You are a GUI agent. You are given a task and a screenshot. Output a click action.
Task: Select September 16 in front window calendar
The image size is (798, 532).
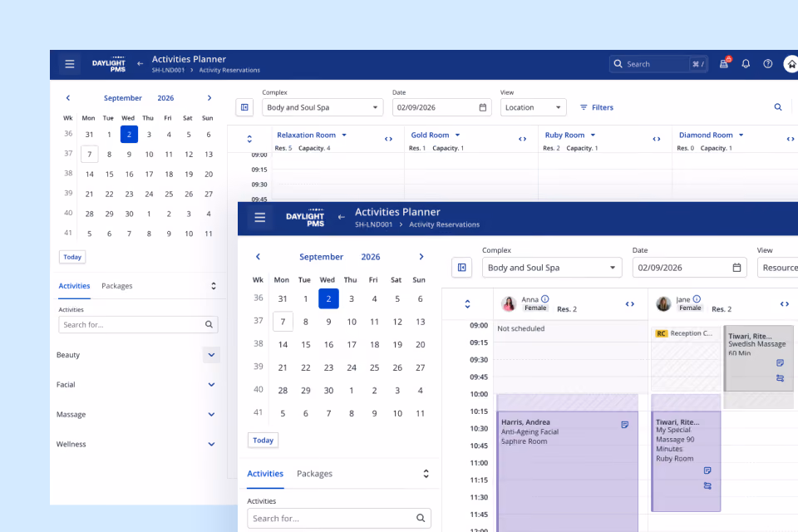329,345
